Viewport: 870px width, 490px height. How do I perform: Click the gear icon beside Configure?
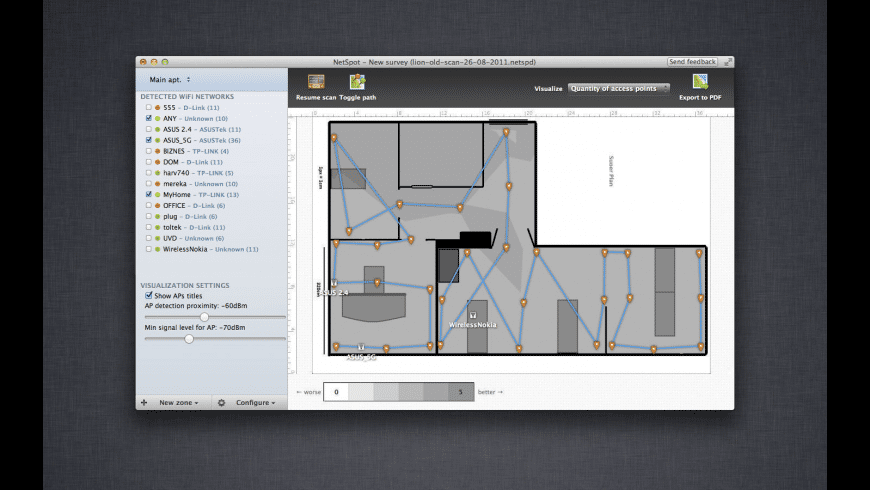(221, 402)
